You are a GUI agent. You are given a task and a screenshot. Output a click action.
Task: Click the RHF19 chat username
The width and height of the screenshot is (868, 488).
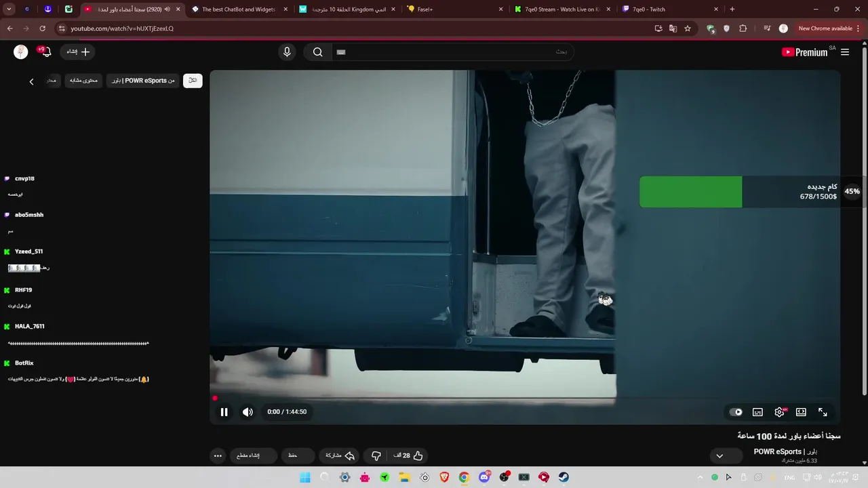[23, 290]
